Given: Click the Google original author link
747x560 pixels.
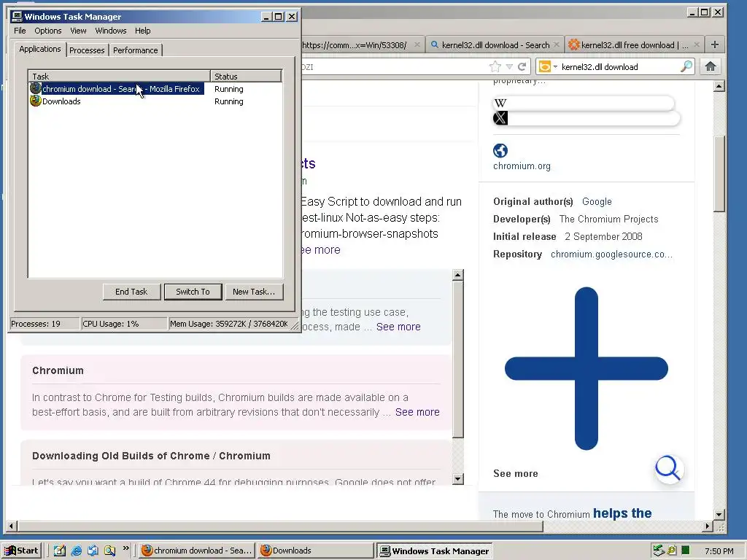Looking at the screenshot, I should [x=597, y=201].
